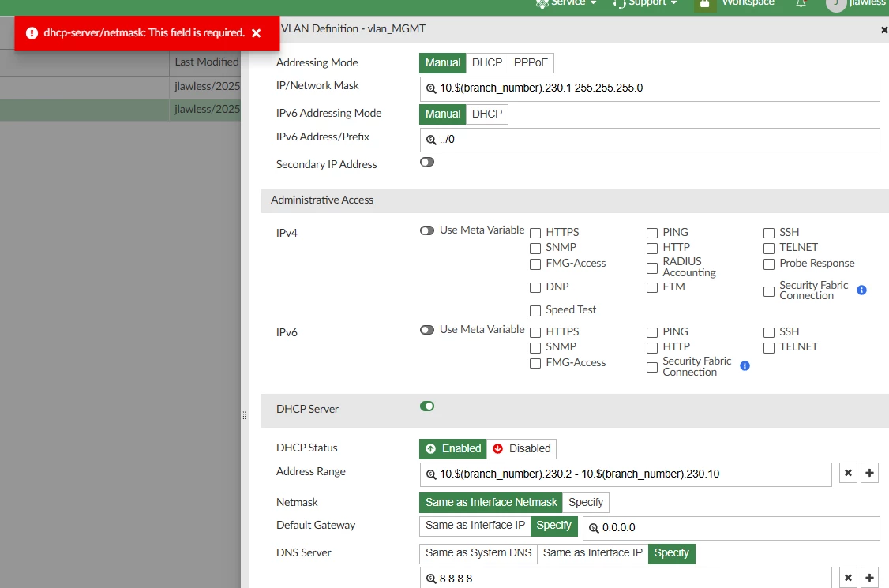889x588 pixels.
Task: Check IPv6 PING access
Action: click(652, 333)
